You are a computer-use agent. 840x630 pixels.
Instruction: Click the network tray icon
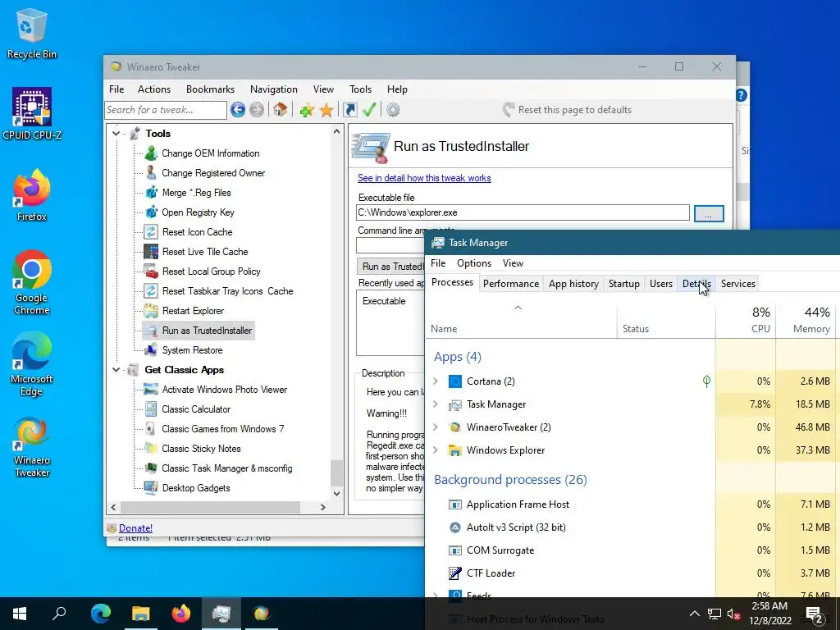pyautogui.click(x=714, y=614)
